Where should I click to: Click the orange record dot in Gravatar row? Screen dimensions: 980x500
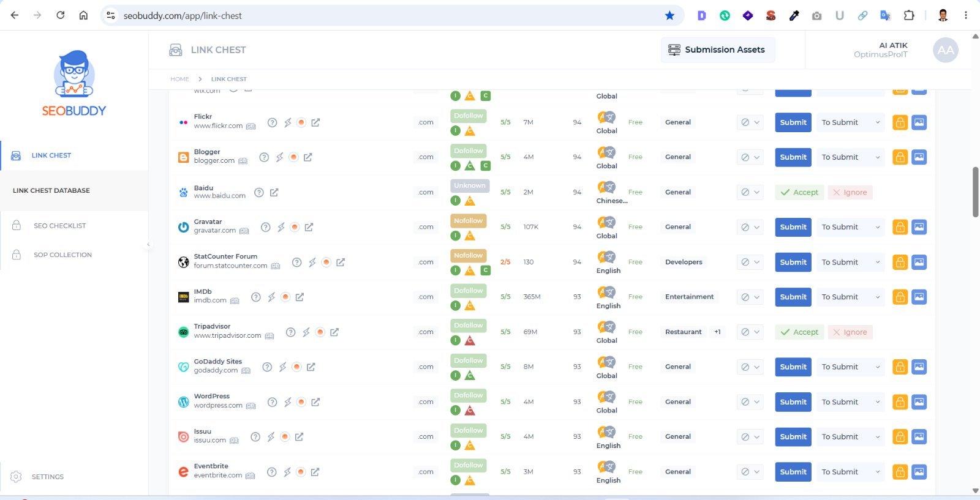[x=295, y=227]
